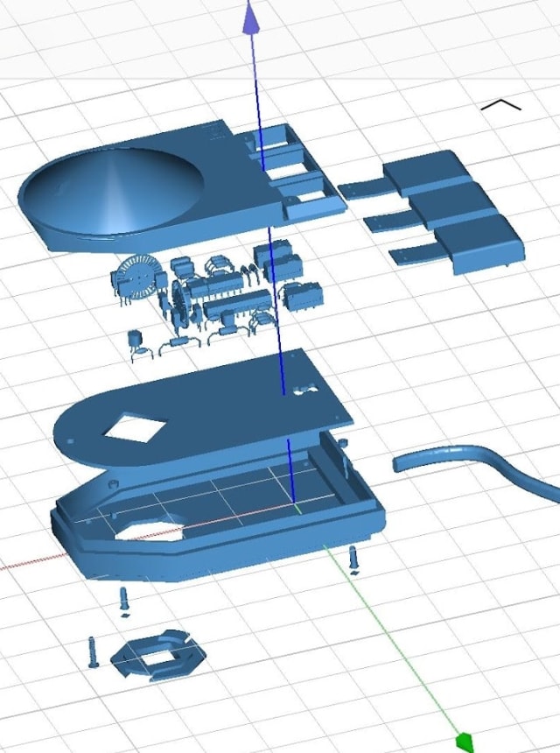Select the screw under the housing's right corner
The height and width of the screenshot is (753, 560).
[x=353, y=558]
